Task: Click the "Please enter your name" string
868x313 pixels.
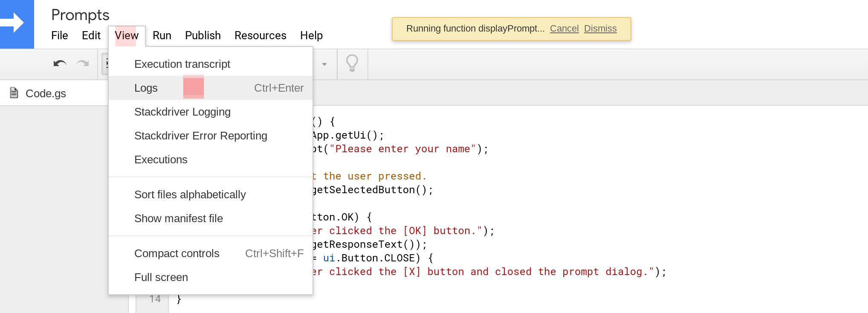Action: [403, 149]
